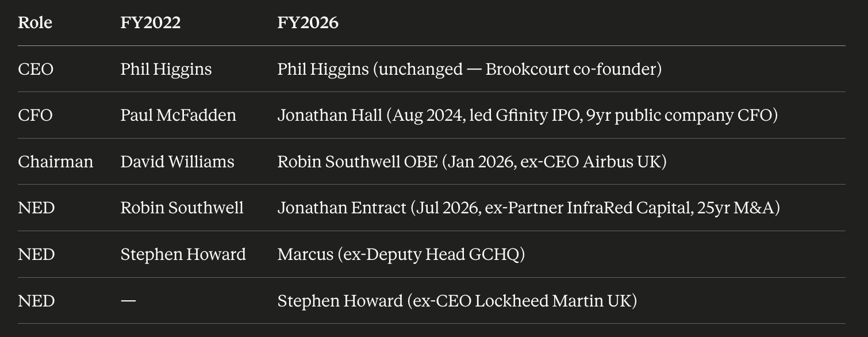Viewport: 868px width, 337px height.
Task: Click Jonathan Entract InfraRed Capital entry
Action: 529,208
